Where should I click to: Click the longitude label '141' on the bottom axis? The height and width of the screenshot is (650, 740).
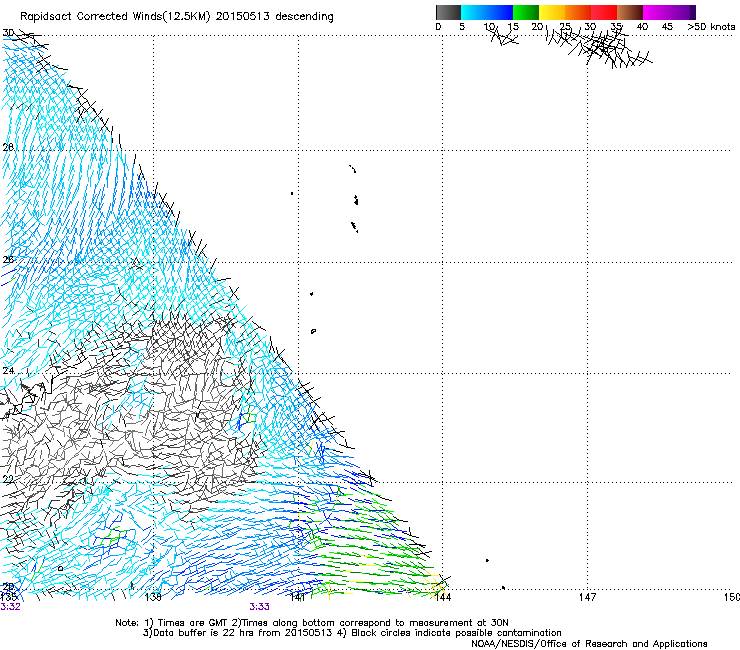pos(297,597)
